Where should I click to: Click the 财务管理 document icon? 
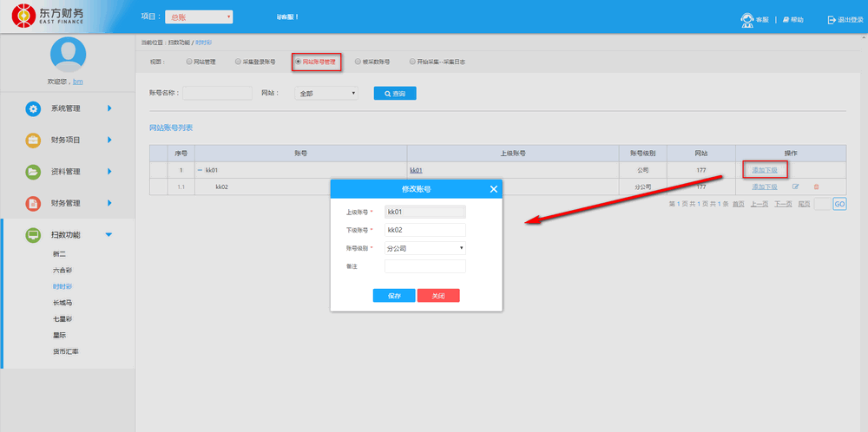click(x=33, y=203)
